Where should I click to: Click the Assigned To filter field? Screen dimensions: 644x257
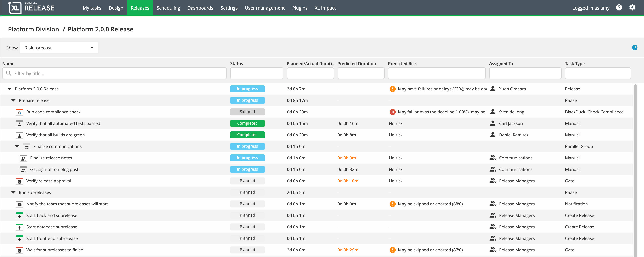point(525,73)
